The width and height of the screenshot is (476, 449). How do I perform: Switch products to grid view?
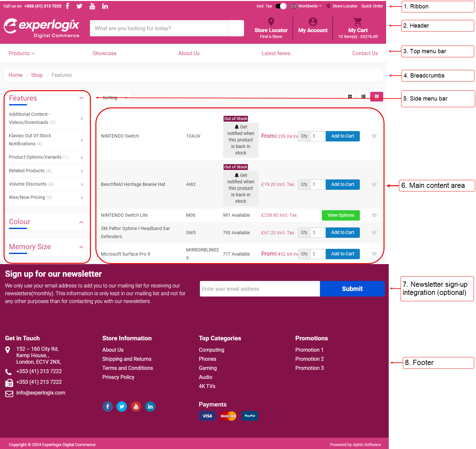(x=350, y=96)
